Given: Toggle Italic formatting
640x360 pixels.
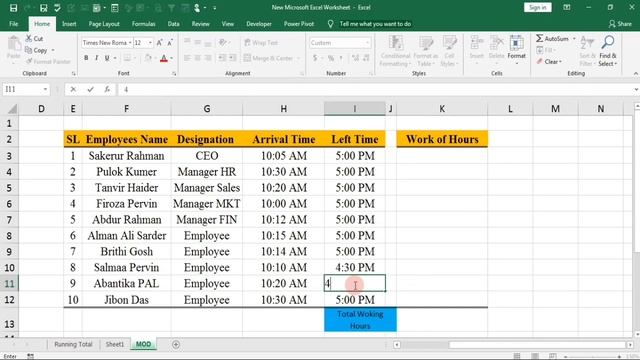Looking at the screenshot, I should (x=96, y=58).
